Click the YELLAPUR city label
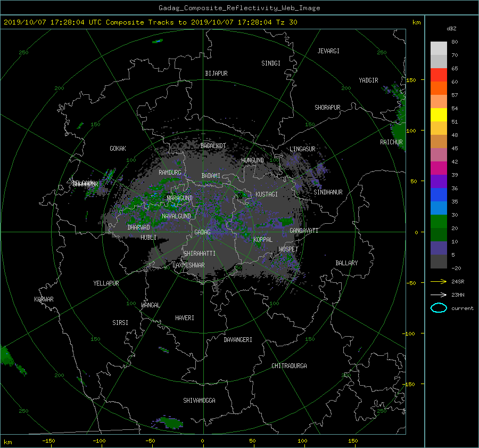Image resolution: width=479 pixels, height=448 pixels. tap(106, 283)
